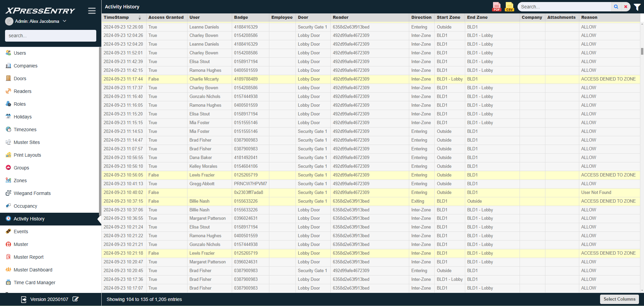Focus the top-right Search field
This screenshot has height=306, width=644.
[x=565, y=7]
